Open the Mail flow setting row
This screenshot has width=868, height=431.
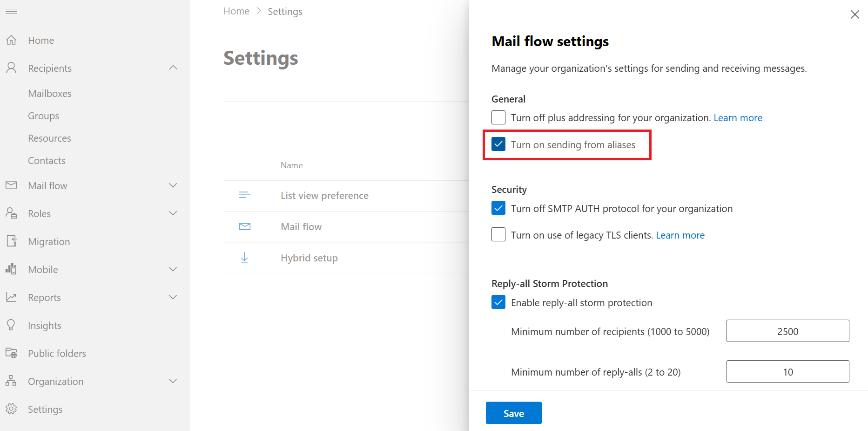click(x=301, y=227)
